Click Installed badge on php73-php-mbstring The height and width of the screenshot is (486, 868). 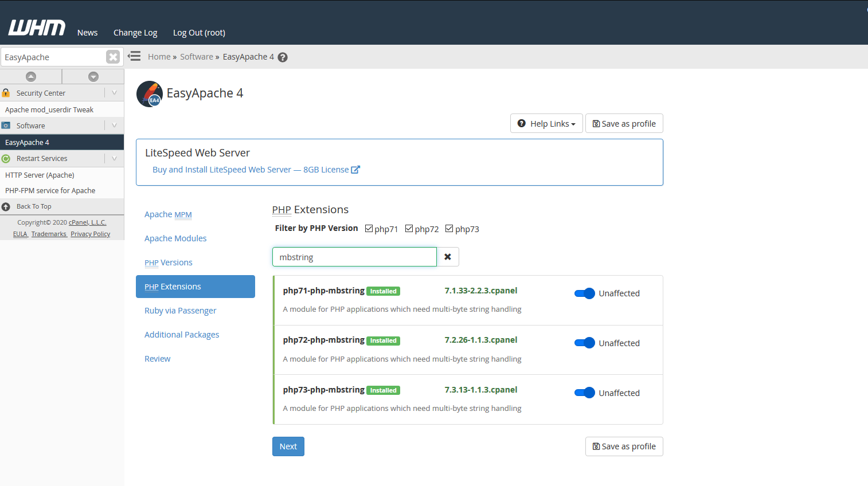pyautogui.click(x=384, y=390)
